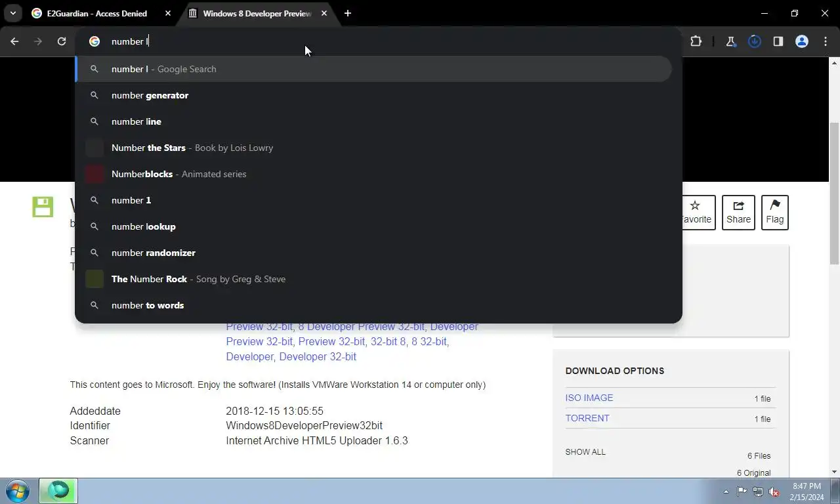Viewport: 840px width, 504px height.
Task: Select 'Numberblocks' animated series suggestion
Action: 373,174
